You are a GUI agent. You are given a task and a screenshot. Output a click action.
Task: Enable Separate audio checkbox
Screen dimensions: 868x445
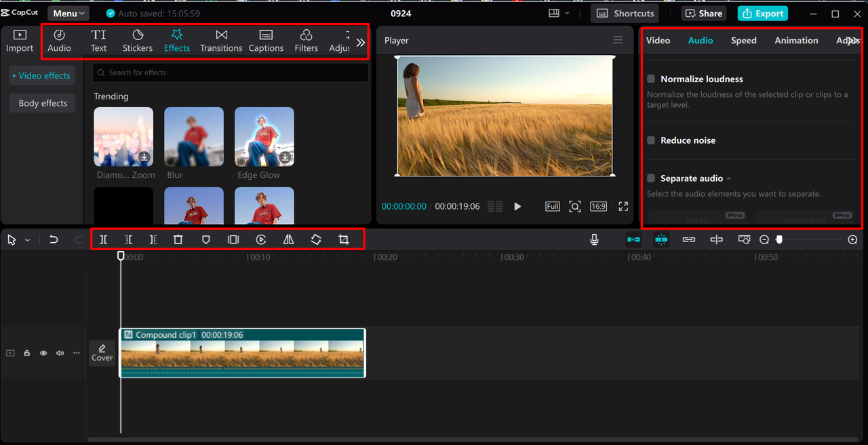(x=651, y=178)
